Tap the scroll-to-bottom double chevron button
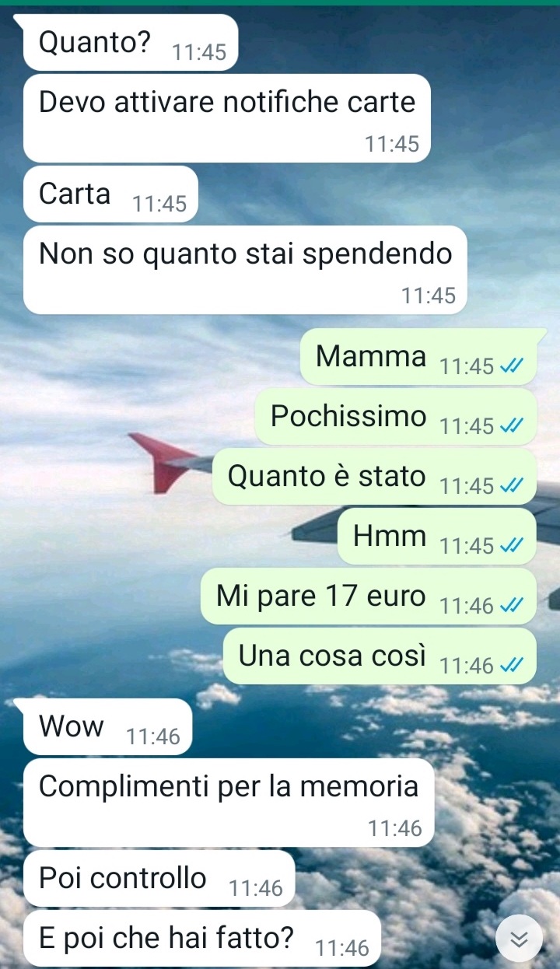This screenshot has width=560, height=969. pos(519,939)
